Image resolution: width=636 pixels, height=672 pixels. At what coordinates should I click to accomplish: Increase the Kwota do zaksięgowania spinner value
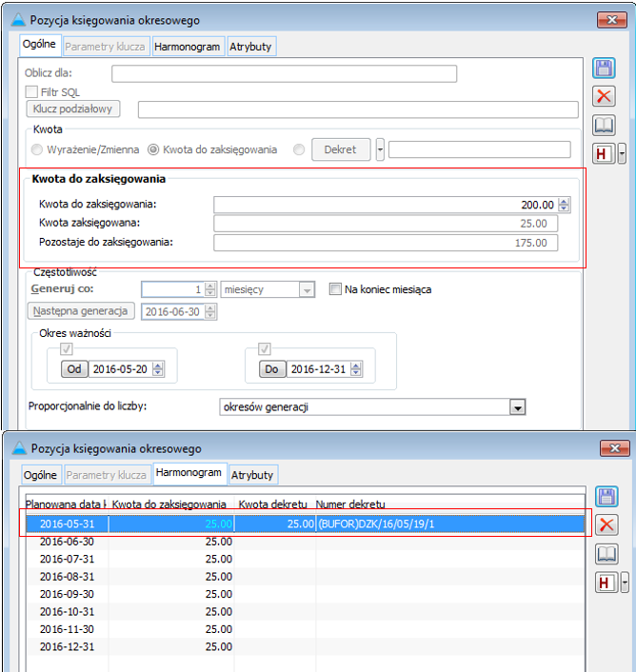[x=564, y=201]
